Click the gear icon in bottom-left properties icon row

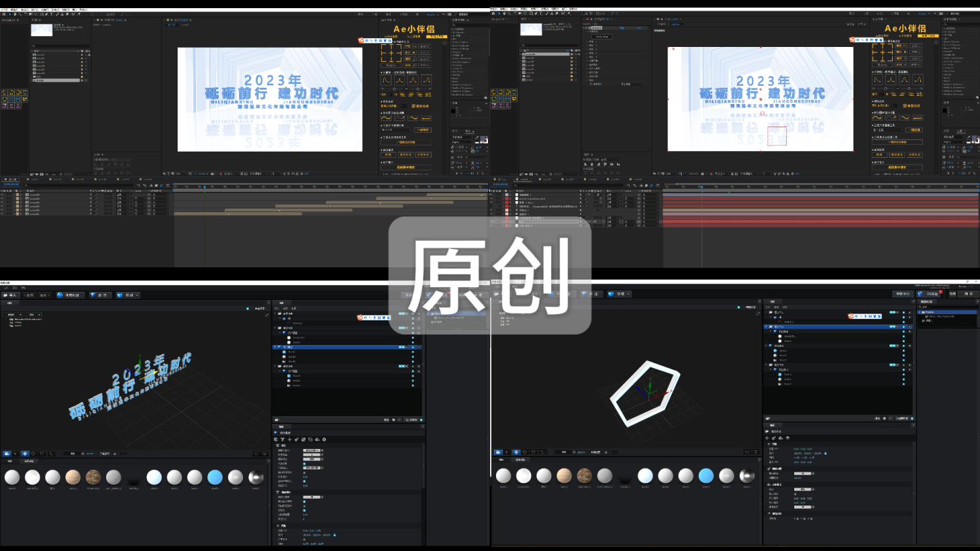tap(325, 439)
